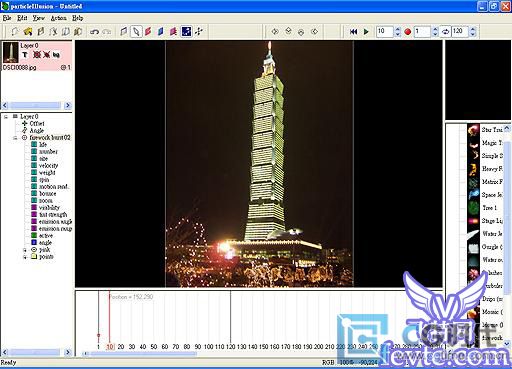The width and height of the screenshot is (512, 369).
Task: Click the frame 10 marker on timeline
Action: tap(110, 347)
